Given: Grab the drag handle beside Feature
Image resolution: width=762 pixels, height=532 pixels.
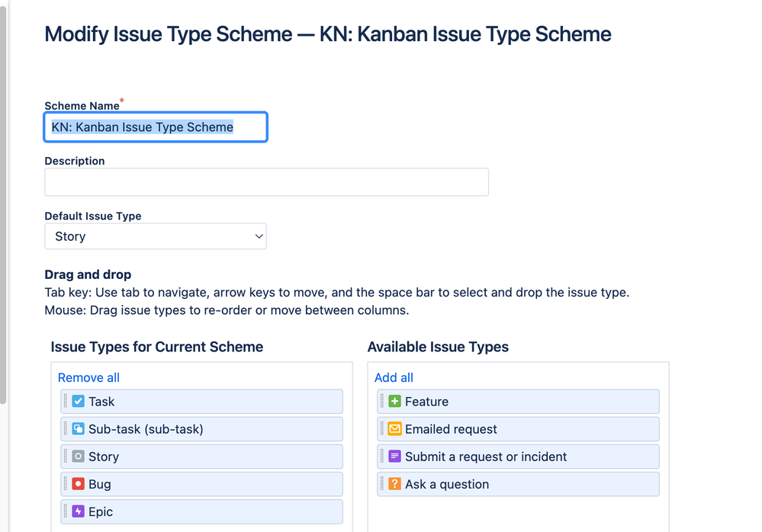Looking at the screenshot, I should (x=382, y=402).
